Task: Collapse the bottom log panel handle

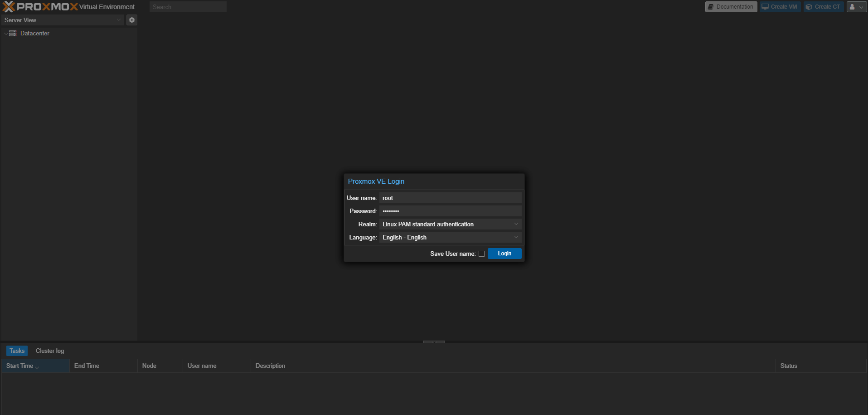Action: pyautogui.click(x=434, y=342)
